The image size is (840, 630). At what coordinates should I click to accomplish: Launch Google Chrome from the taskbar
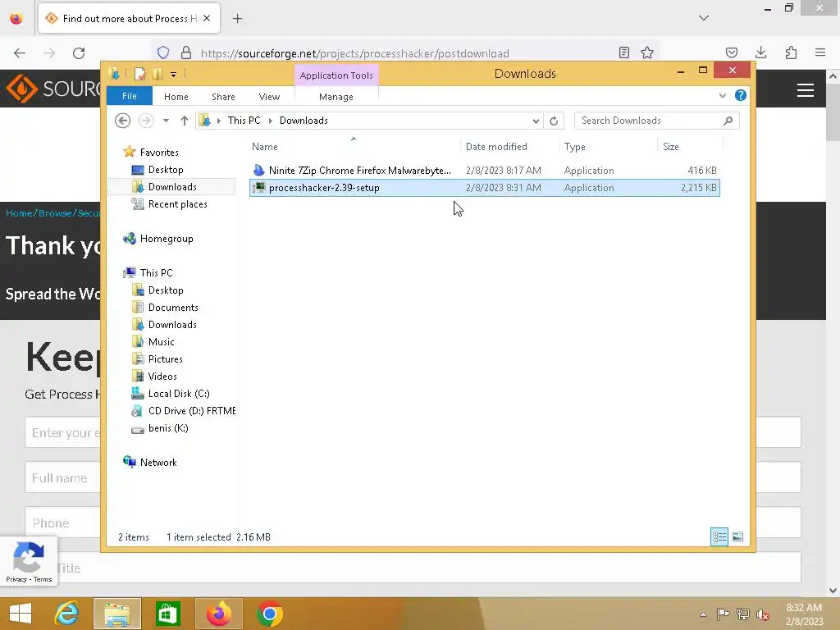click(269, 614)
